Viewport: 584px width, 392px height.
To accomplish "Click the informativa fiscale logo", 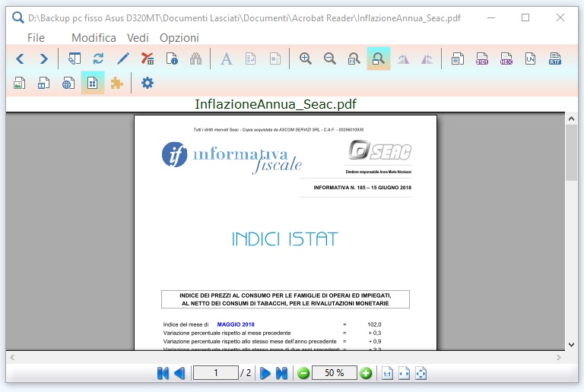I will coord(232,158).
